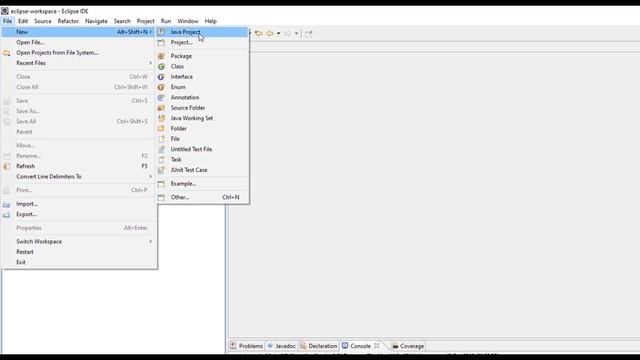Choose the Source Folder entry label
This screenshot has height=360, width=640.
pyautogui.click(x=188, y=108)
